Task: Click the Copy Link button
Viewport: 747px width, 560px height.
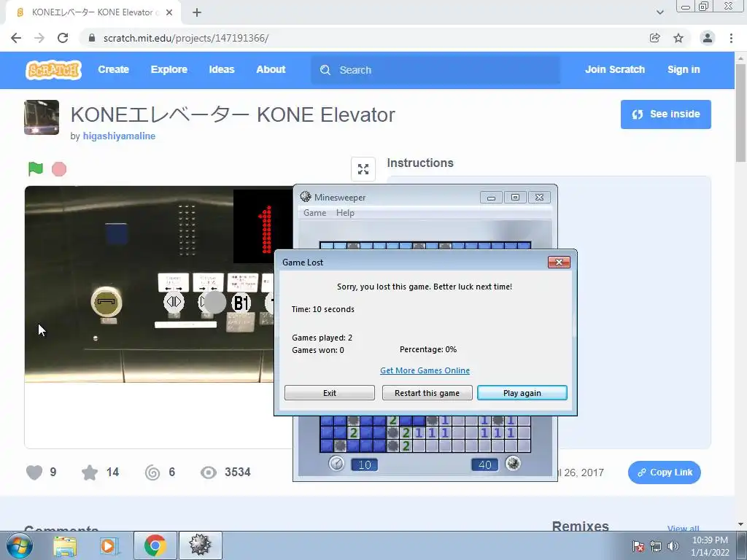Action: point(665,472)
